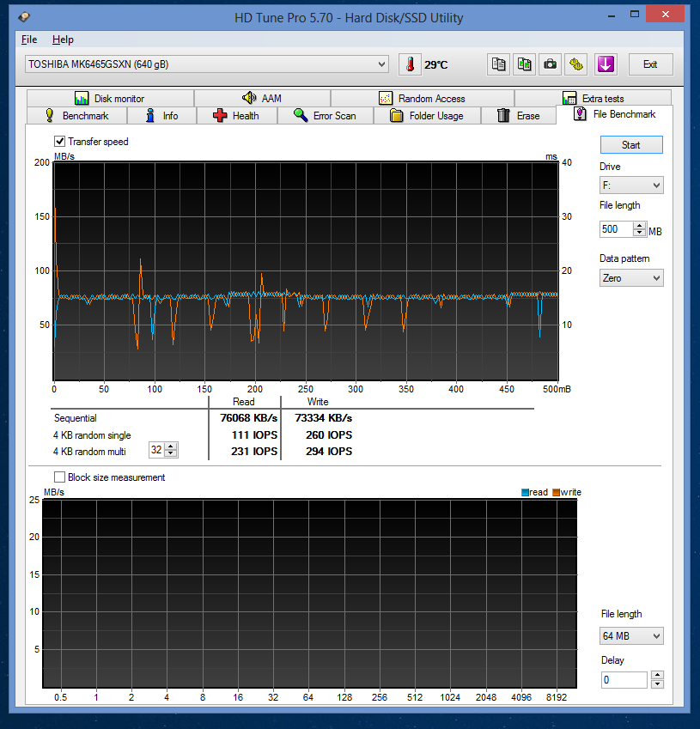The width and height of the screenshot is (700, 729).
Task: Increase the Delay value
Action: [657, 676]
